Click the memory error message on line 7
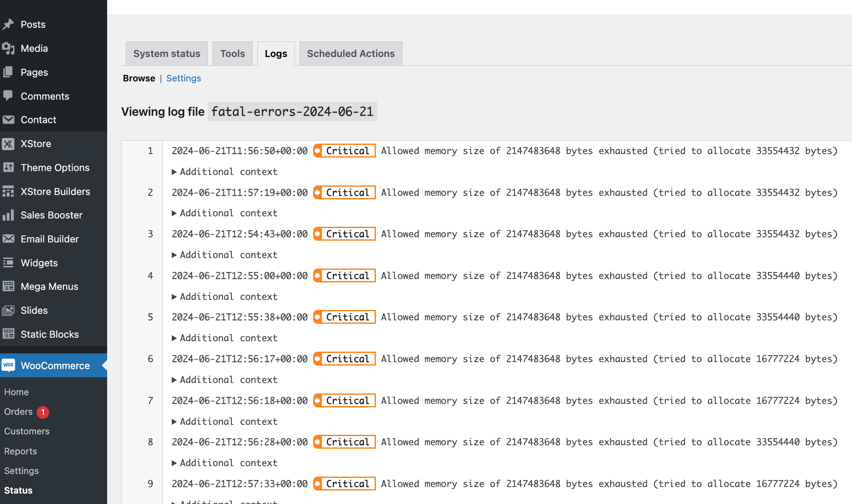 click(609, 401)
